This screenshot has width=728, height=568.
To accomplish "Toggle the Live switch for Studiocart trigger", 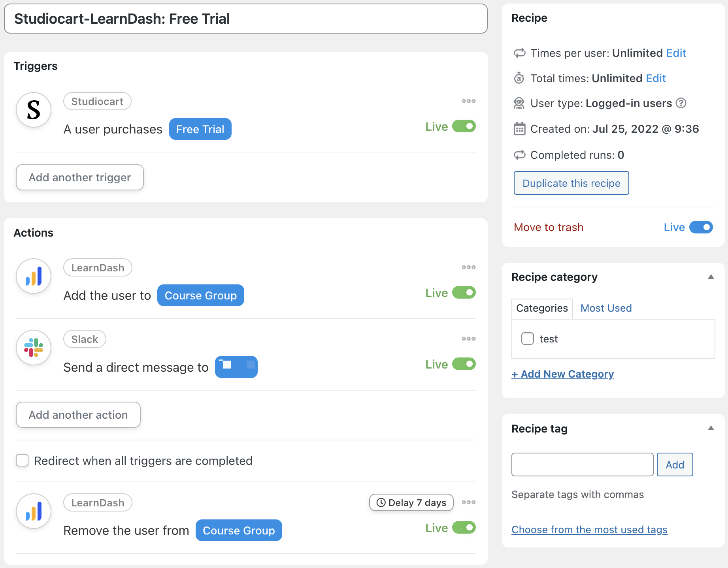I will coord(464,126).
